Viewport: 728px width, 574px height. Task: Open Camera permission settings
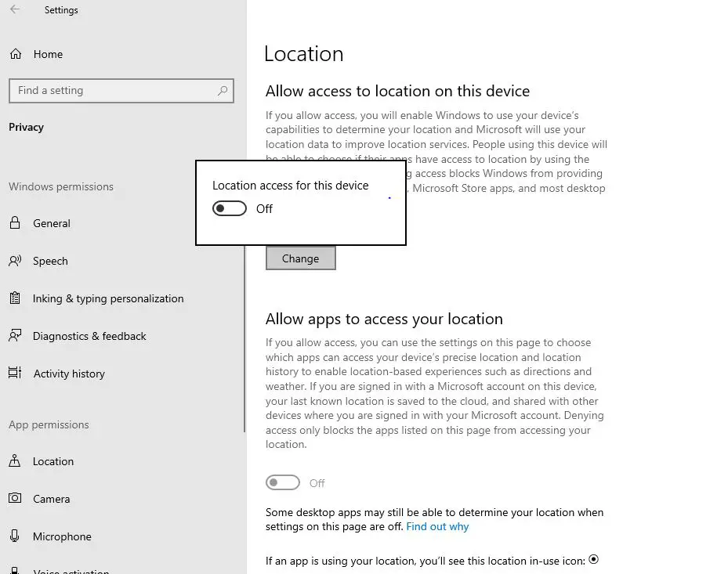(x=14, y=499)
